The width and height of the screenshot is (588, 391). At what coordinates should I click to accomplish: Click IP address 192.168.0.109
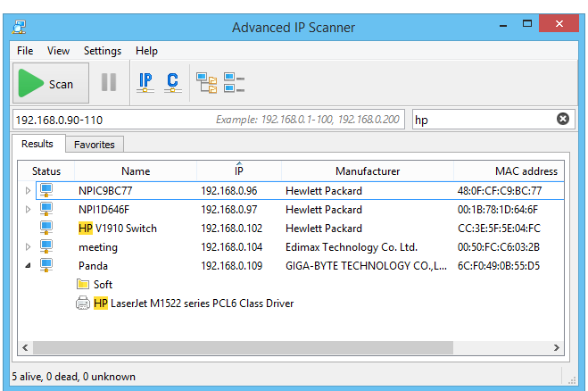(x=232, y=266)
